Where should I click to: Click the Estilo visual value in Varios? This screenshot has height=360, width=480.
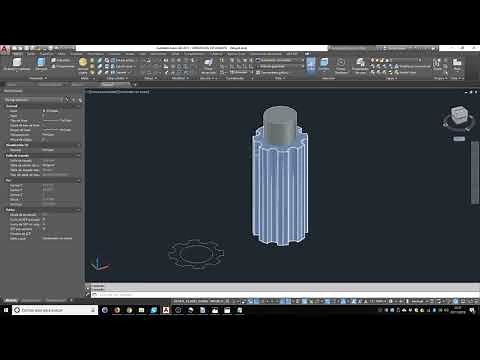[57, 238]
